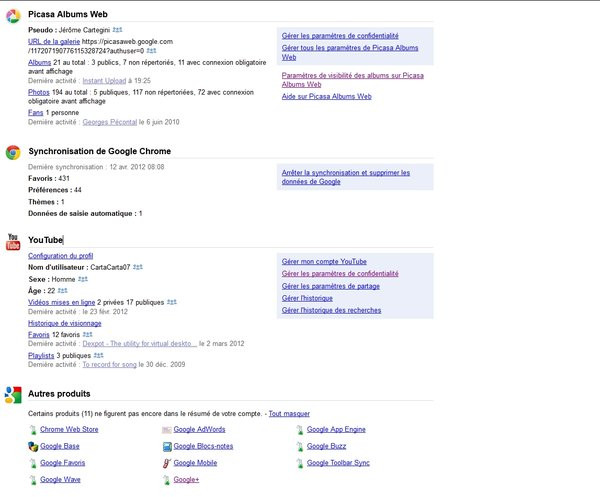600x497 pixels.
Task: Open the Vidéos mises en ligne link
Action: click(61, 302)
